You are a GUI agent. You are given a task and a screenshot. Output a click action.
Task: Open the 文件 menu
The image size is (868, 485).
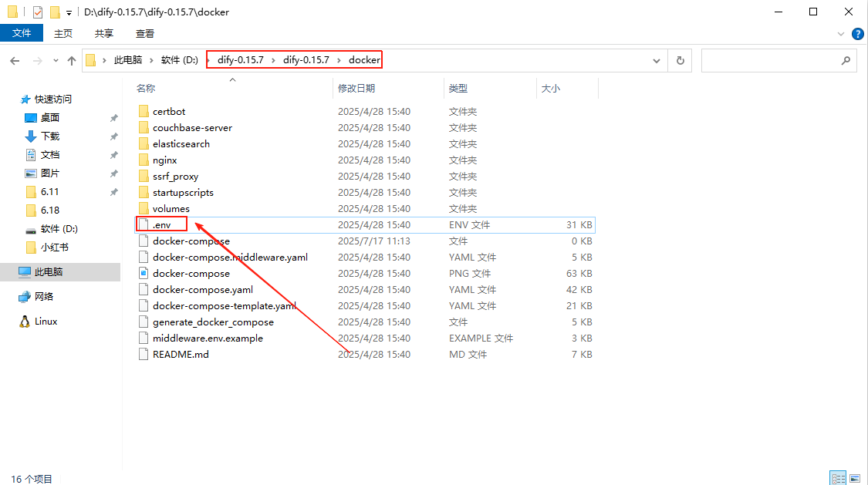pyautogui.click(x=22, y=33)
